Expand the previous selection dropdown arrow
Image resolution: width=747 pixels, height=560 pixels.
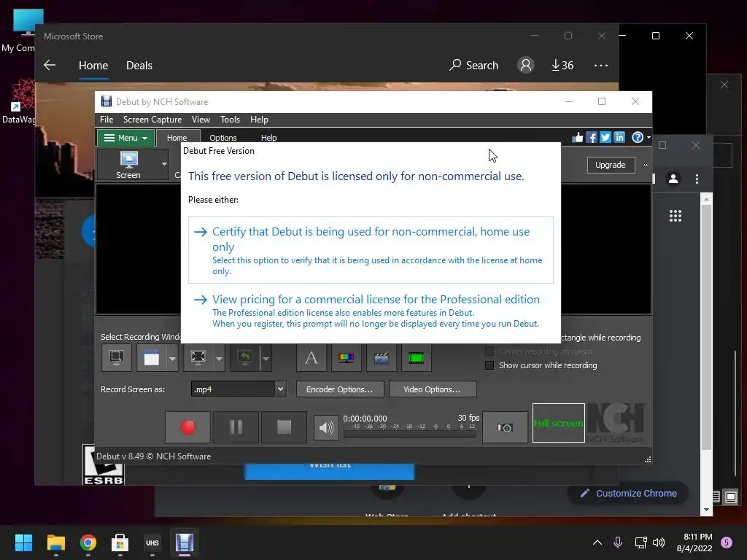tap(266, 359)
